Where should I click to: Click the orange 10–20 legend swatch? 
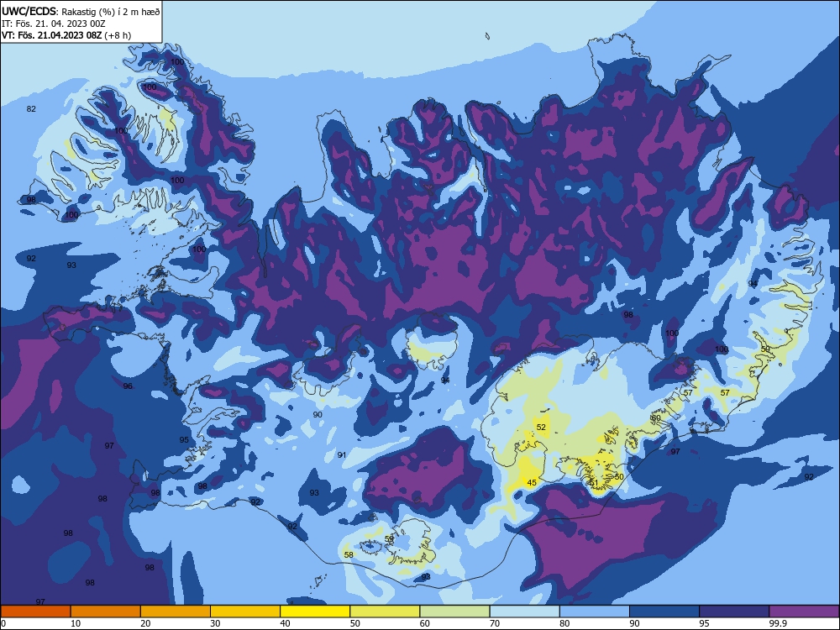106,612
